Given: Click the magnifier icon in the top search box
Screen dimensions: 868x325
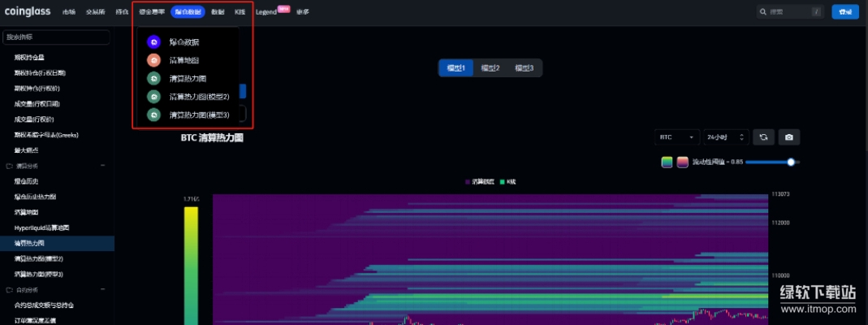Looking at the screenshot, I should pos(763,12).
